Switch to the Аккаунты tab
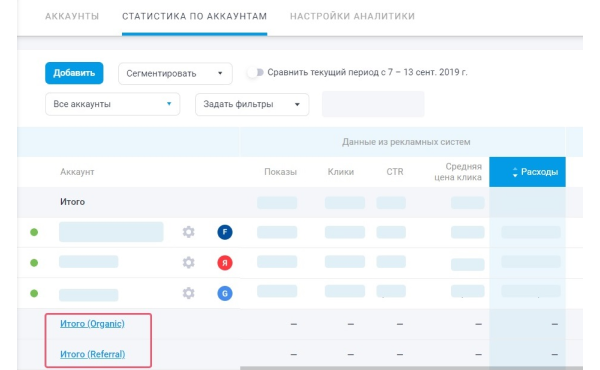 click(x=72, y=16)
